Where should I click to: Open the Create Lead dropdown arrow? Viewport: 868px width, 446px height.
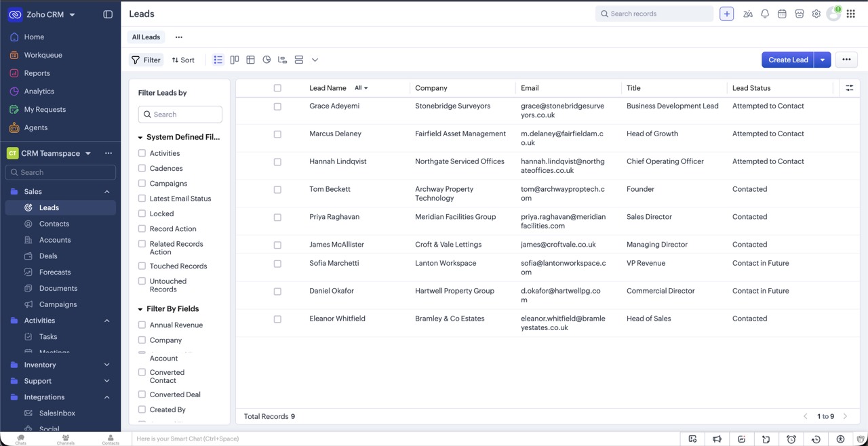823,60
